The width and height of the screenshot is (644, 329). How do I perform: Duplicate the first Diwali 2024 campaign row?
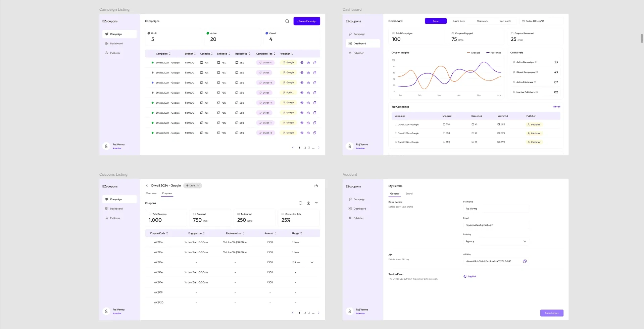(x=314, y=63)
